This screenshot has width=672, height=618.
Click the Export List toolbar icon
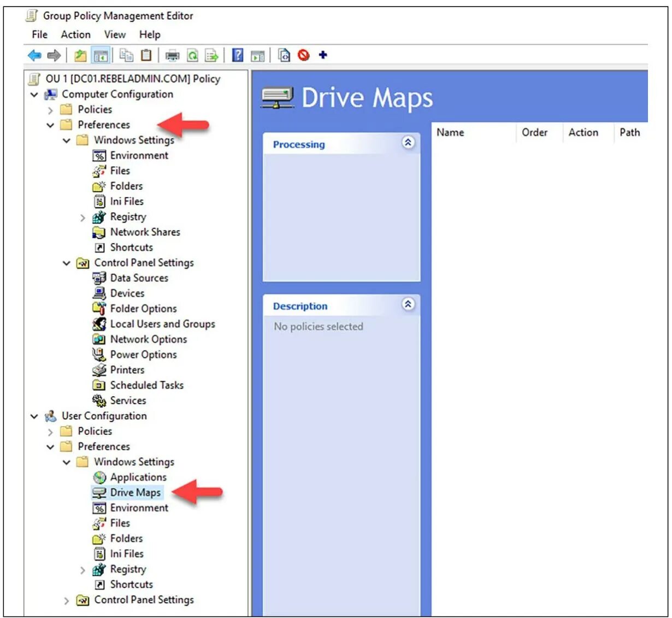[x=211, y=55]
